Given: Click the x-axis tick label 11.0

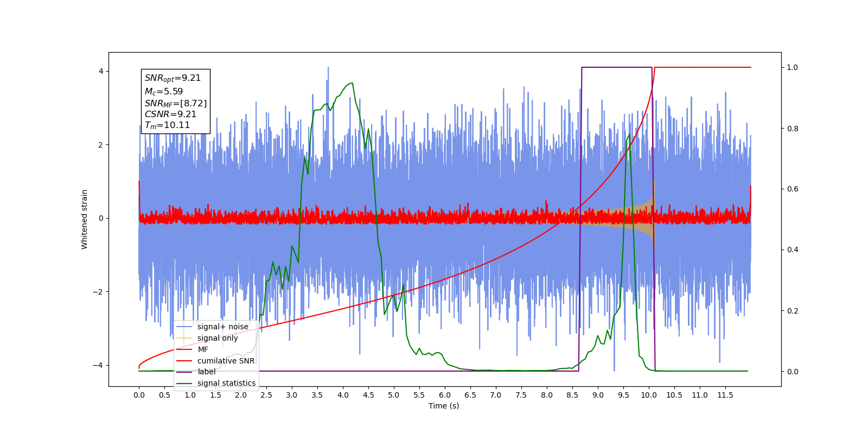Looking at the screenshot, I should (x=700, y=395).
